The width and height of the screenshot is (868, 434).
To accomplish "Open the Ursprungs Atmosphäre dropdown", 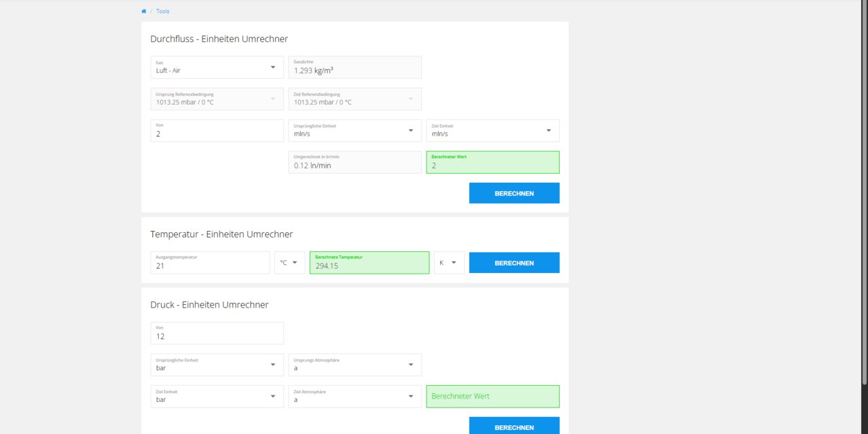I will click(355, 365).
